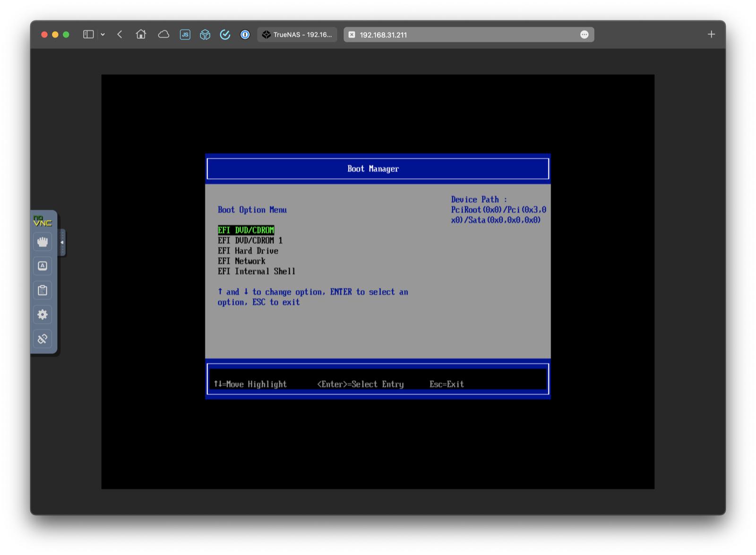Go to the browser homepage

141,34
